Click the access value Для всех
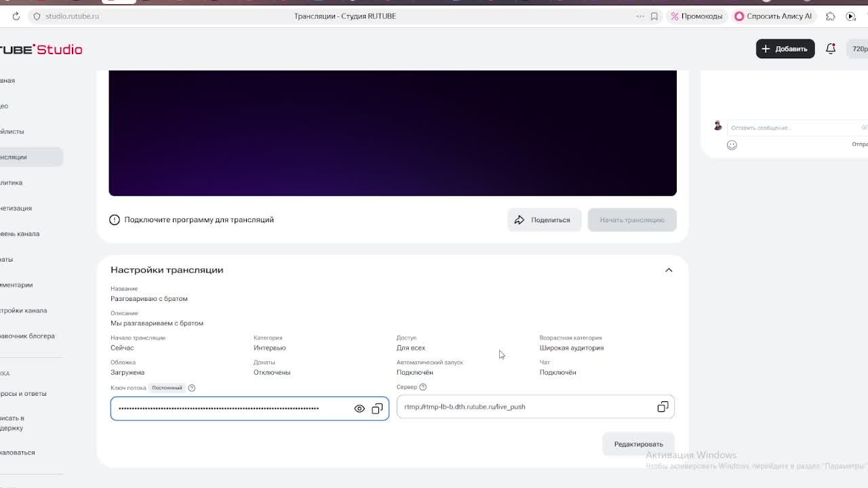Screen dimensions: 868x488 coord(411,348)
